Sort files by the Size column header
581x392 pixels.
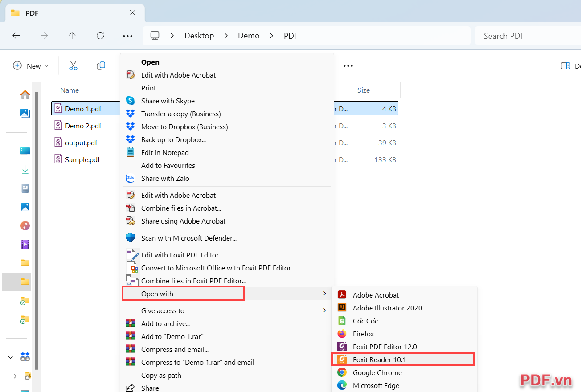point(364,90)
